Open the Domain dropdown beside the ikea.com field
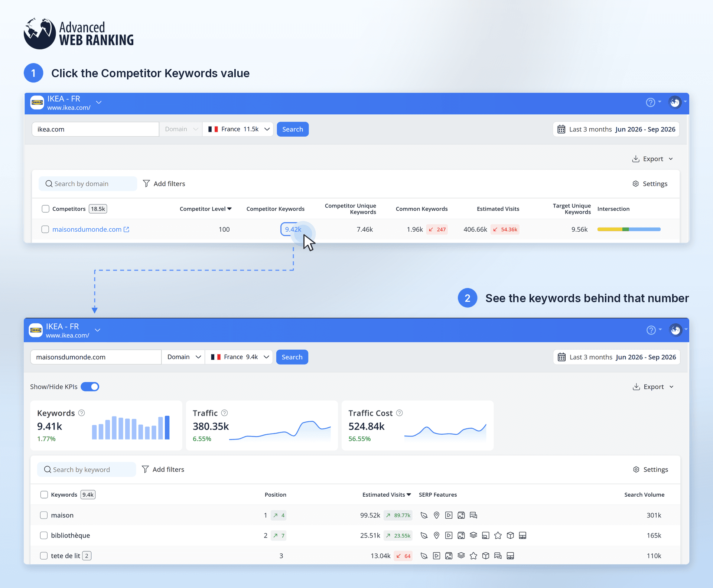 pyautogui.click(x=181, y=129)
